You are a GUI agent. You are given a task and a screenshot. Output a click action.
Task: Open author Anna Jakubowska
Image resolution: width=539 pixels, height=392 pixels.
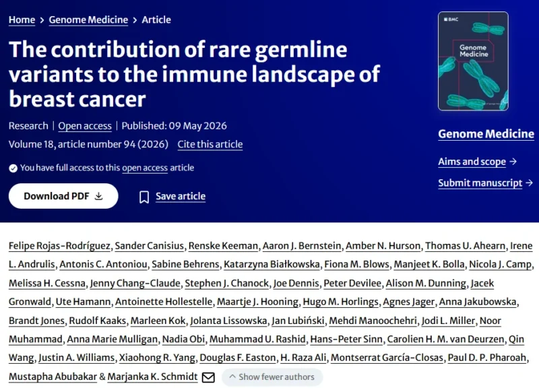coord(478,302)
